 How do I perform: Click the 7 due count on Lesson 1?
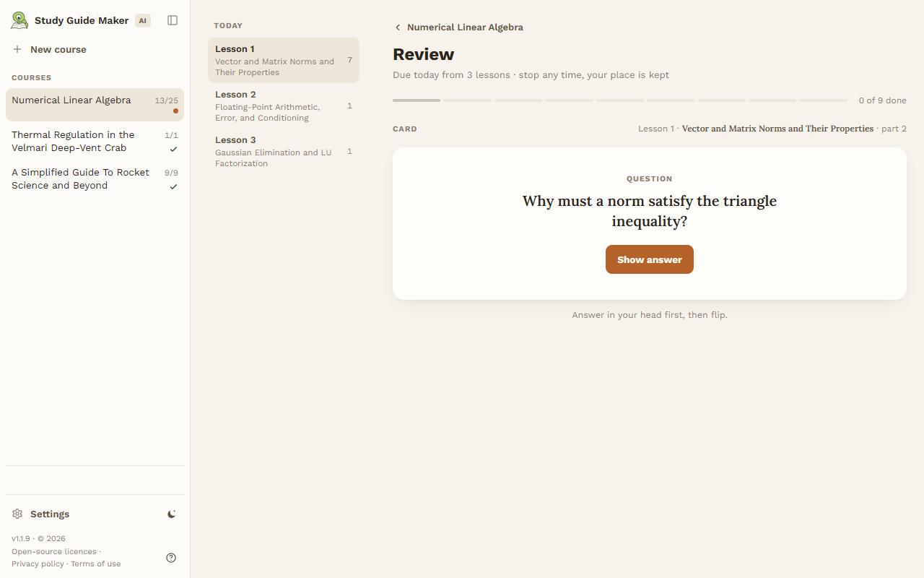click(350, 61)
